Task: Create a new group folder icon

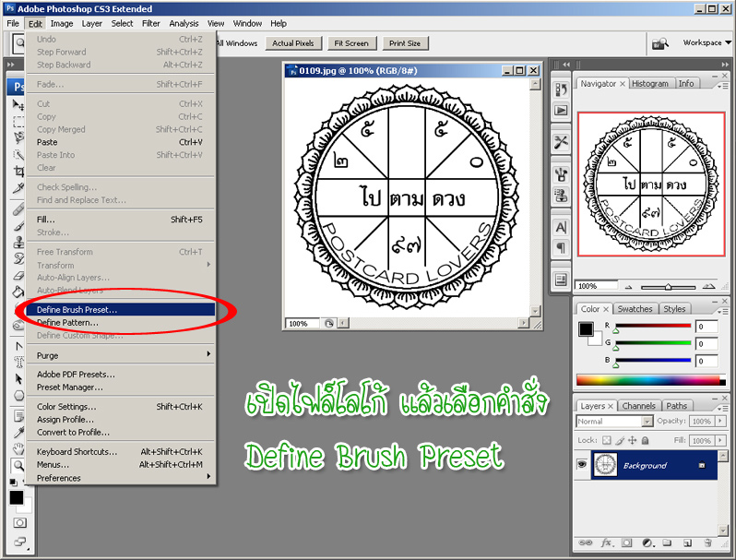Action: [667, 543]
